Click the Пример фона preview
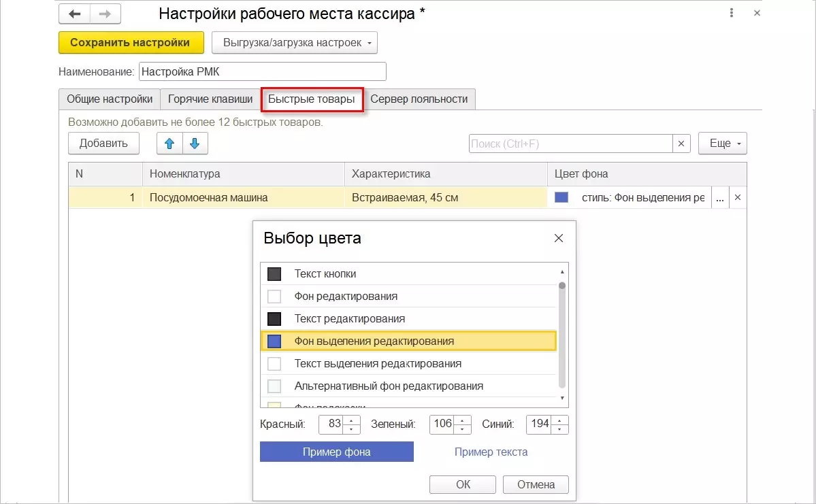 [337, 452]
